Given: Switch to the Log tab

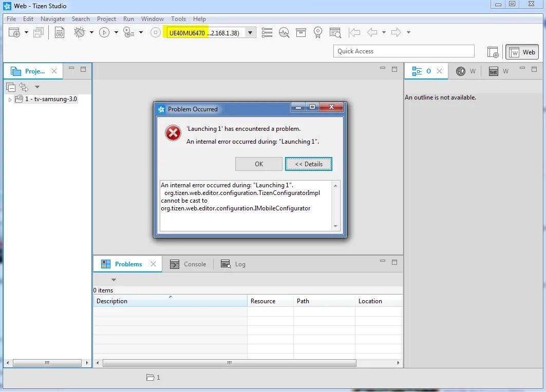Looking at the screenshot, I should click(x=233, y=264).
